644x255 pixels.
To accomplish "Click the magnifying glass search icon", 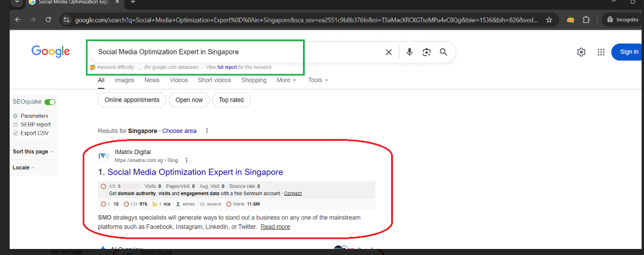I will click(x=444, y=52).
